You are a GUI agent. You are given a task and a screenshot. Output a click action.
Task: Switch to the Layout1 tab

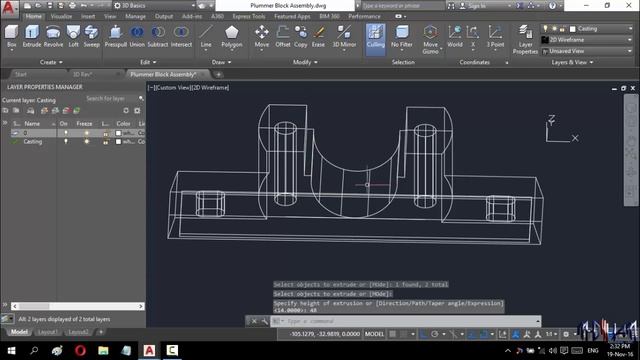pos(47,332)
